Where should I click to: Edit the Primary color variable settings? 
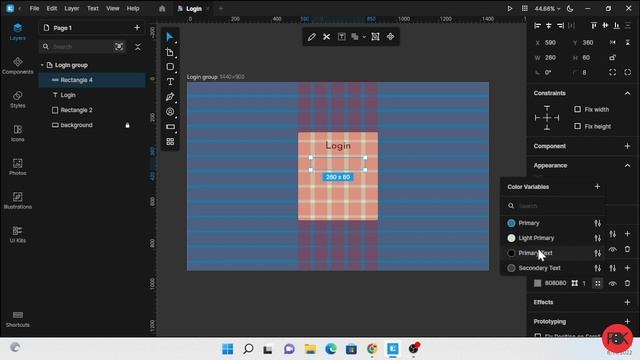tap(598, 223)
